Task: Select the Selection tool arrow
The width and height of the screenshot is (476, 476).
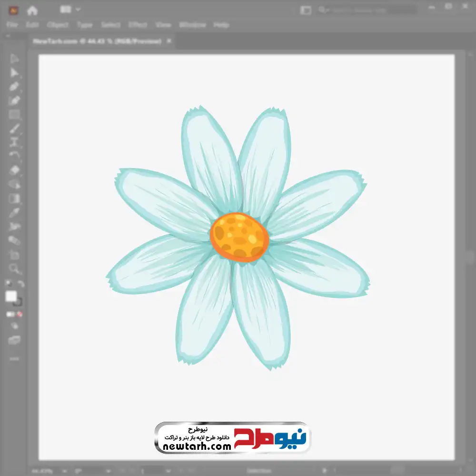Action: [x=14, y=59]
